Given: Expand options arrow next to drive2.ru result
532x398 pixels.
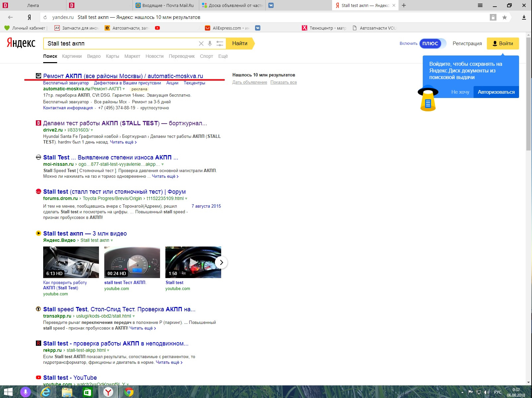Looking at the screenshot, I should [92, 130].
